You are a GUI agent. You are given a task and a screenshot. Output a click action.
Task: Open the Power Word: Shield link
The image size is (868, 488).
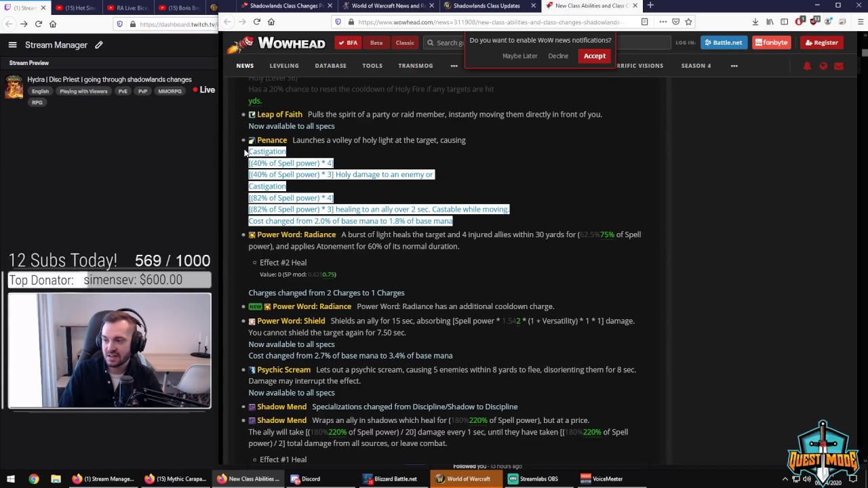[291, 321]
